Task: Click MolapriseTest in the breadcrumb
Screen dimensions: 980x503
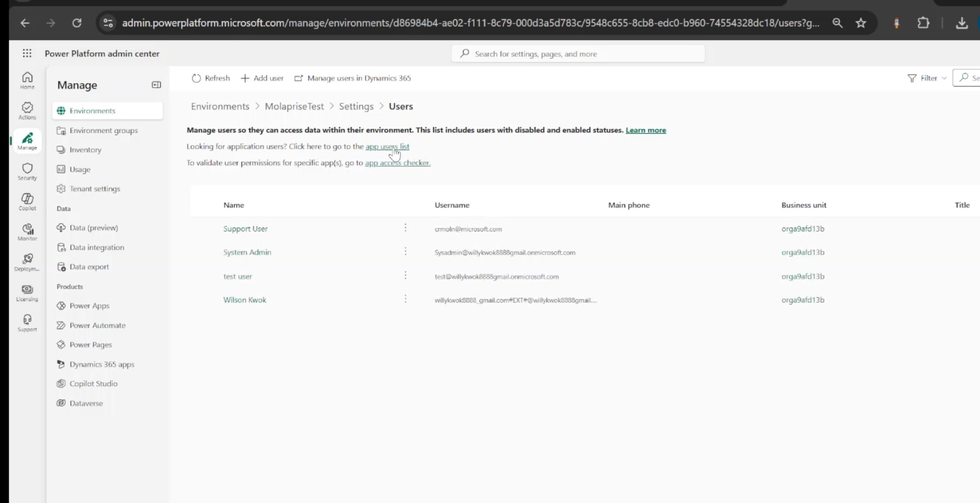Action: pos(294,106)
